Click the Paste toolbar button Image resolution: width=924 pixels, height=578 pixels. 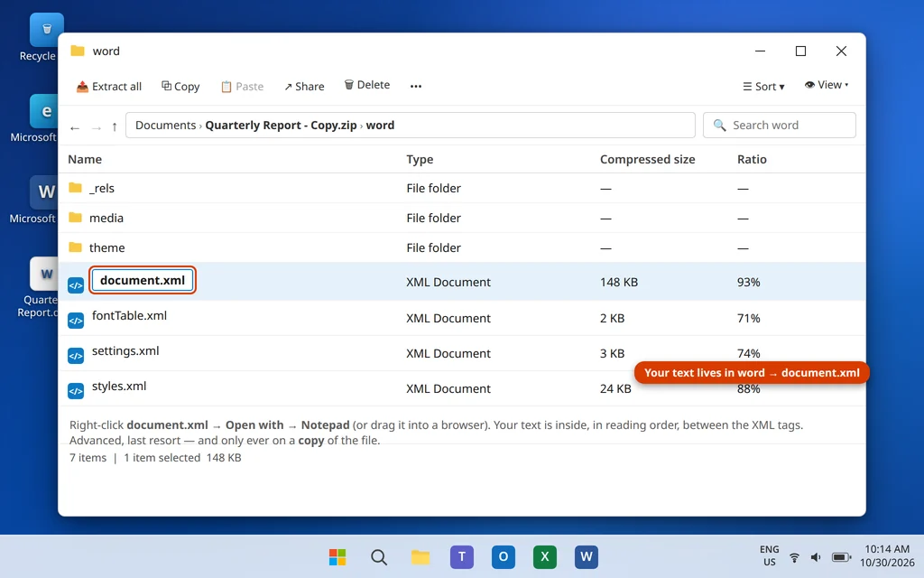coord(242,86)
